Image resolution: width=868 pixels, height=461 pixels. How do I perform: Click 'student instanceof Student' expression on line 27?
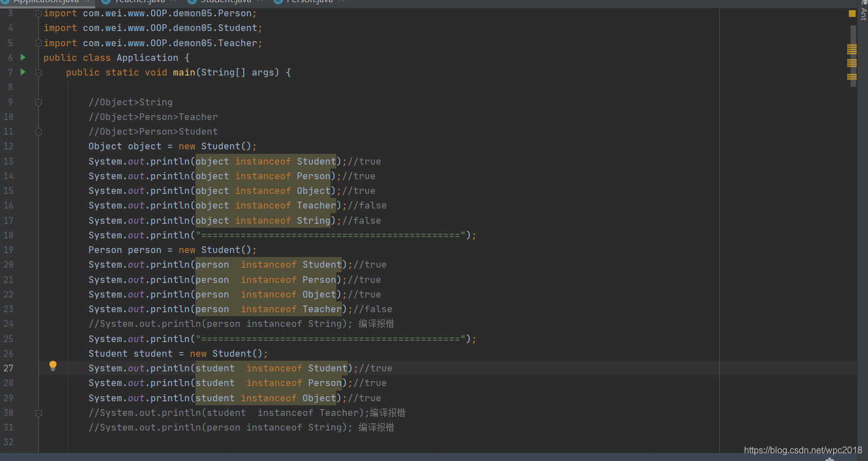271,369
